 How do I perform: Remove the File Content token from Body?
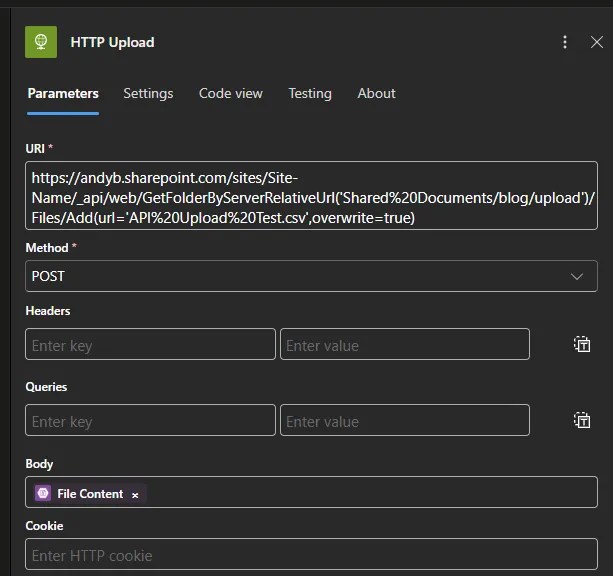coord(135,495)
